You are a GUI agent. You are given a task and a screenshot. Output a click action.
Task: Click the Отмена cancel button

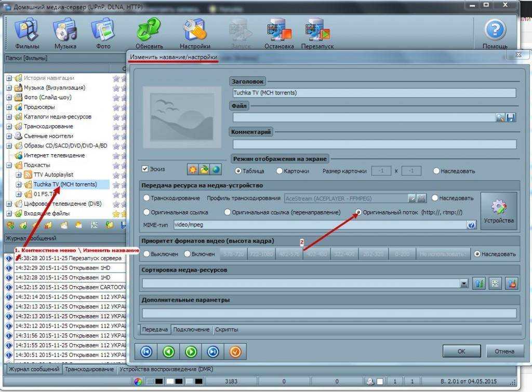click(x=504, y=352)
